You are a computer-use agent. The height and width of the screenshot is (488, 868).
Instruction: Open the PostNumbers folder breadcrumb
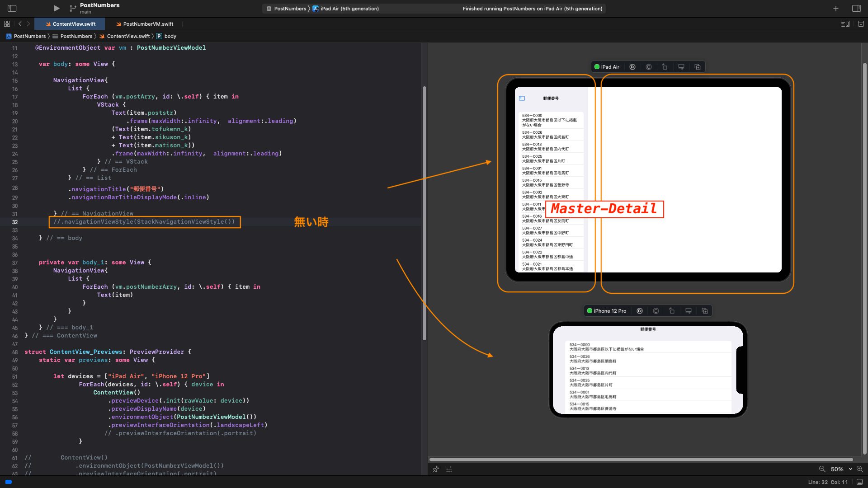[x=72, y=36]
